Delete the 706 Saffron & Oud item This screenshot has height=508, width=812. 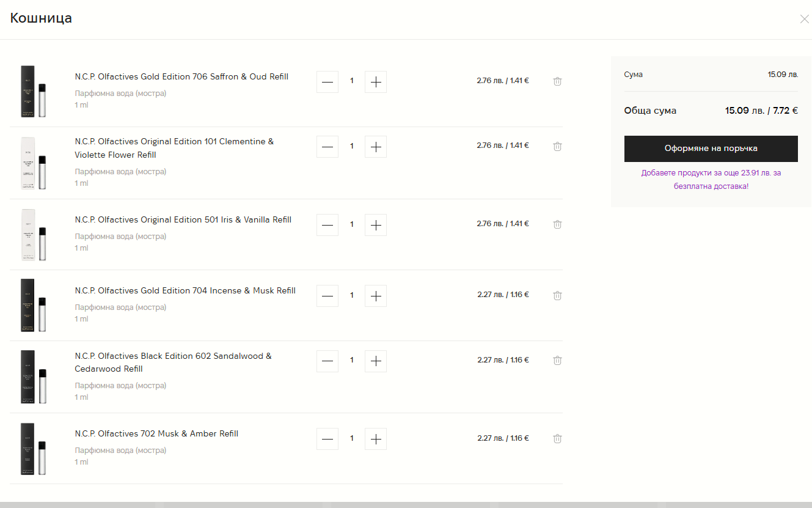557,81
